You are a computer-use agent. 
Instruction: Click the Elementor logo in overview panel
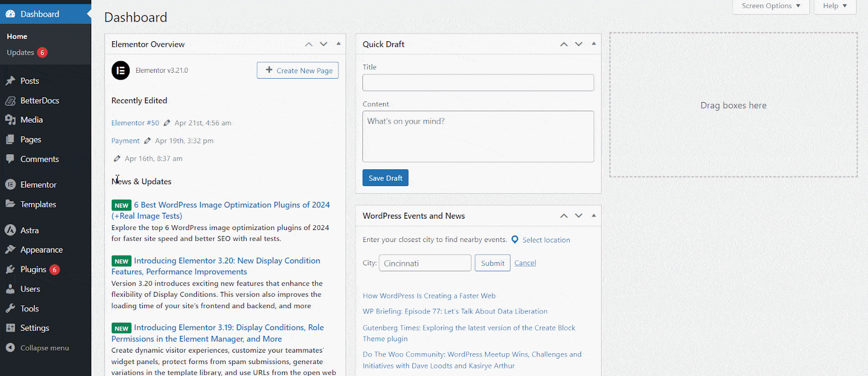(x=120, y=71)
